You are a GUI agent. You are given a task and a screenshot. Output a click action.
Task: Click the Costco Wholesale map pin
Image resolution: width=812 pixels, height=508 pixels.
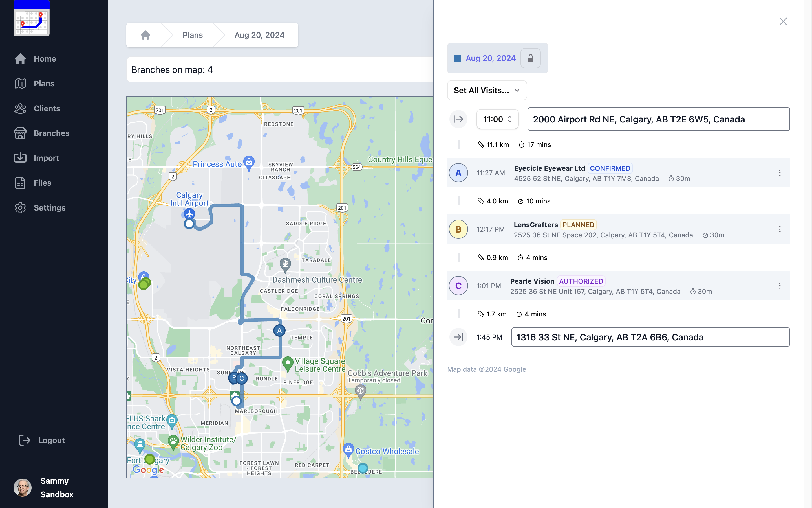pos(348,450)
